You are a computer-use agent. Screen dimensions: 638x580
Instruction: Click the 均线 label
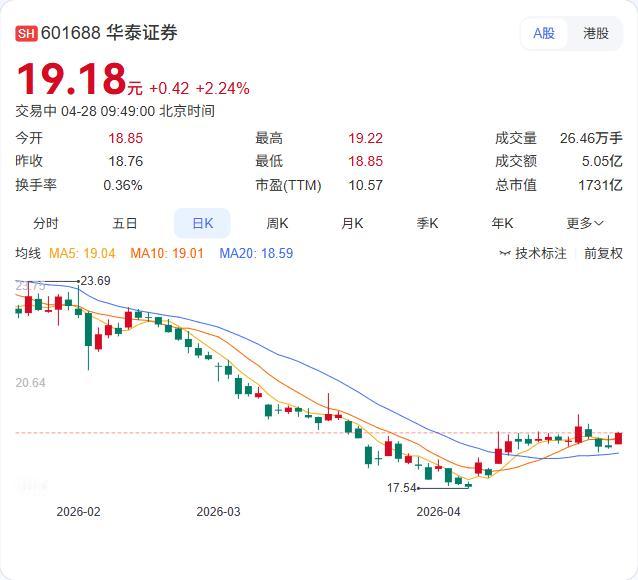point(28,253)
